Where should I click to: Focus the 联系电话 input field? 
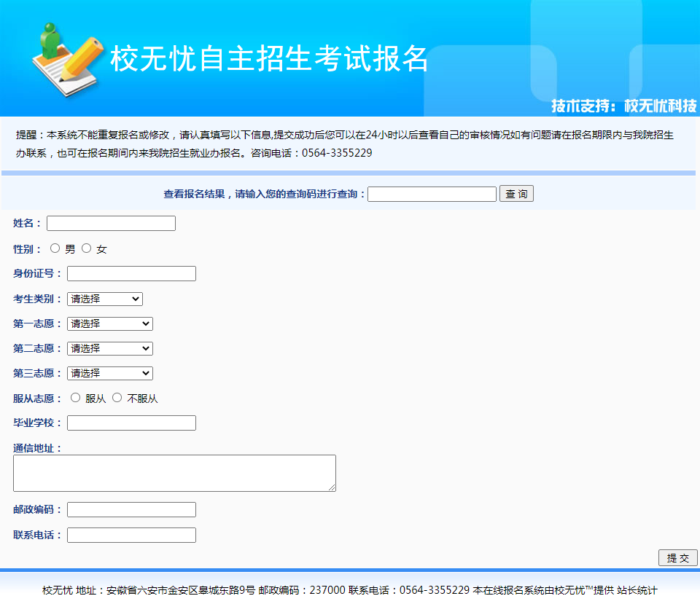click(x=132, y=535)
